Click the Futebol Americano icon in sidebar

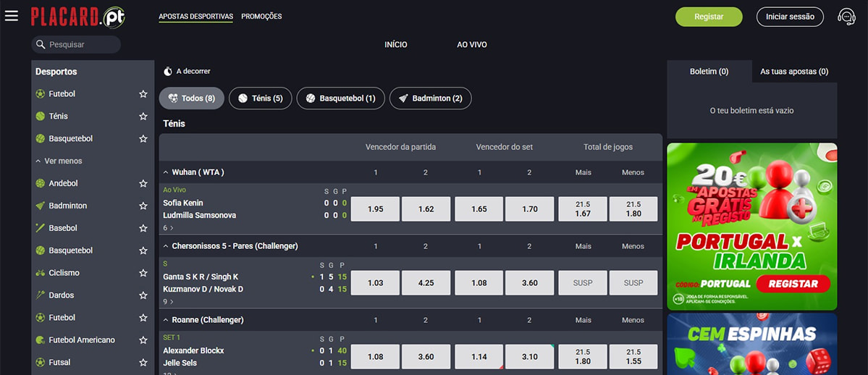coord(41,340)
